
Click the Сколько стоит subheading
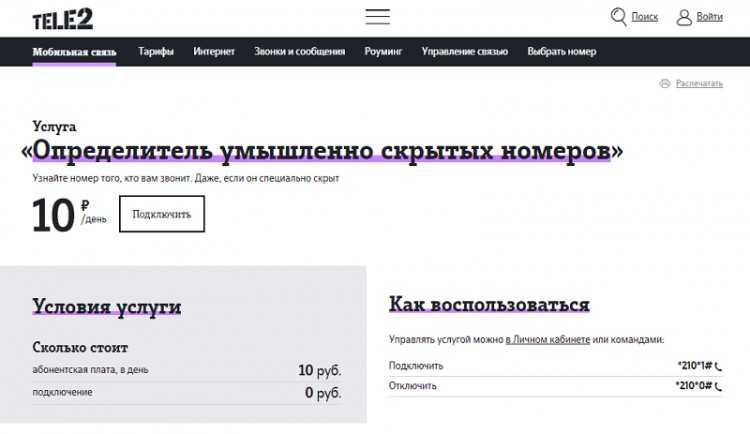(x=80, y=347)
